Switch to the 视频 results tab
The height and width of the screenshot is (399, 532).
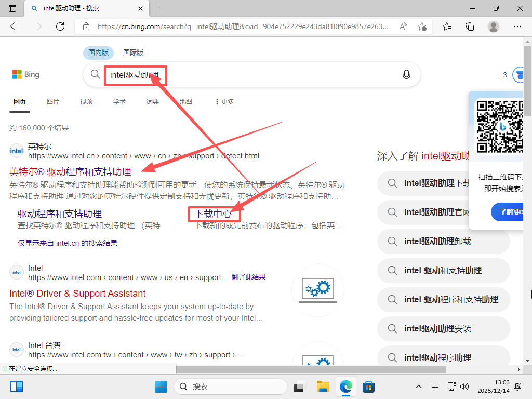click(x=86, y=102)
